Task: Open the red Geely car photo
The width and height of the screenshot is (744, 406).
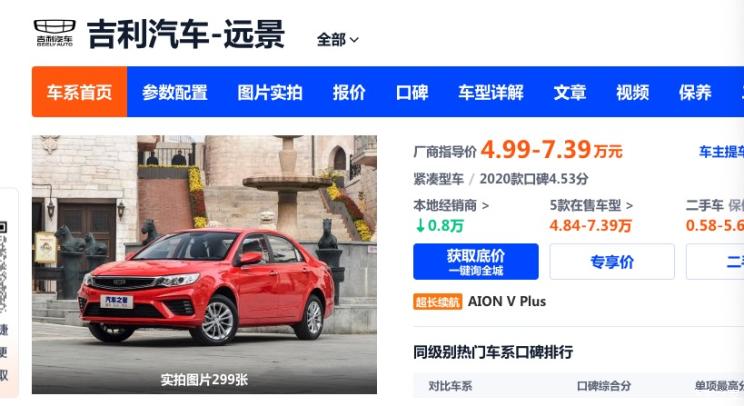Action: point(205,265)
